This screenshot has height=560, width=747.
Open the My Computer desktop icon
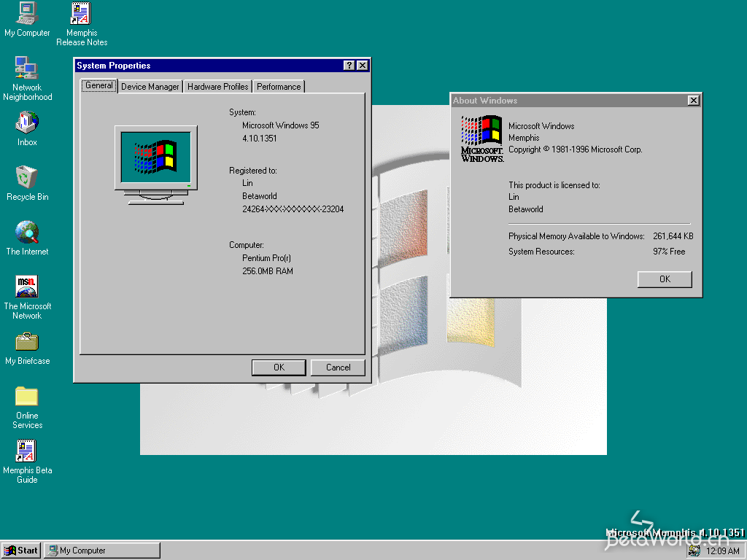(x=27, y=14)
